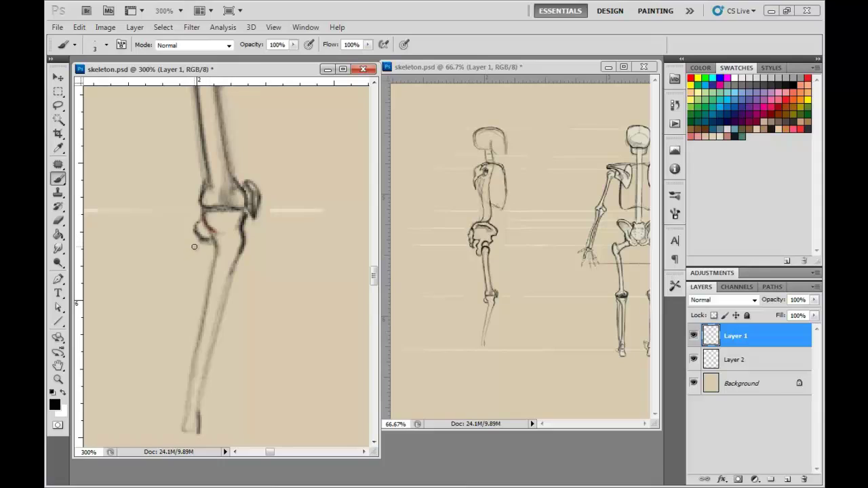The width and height of the screenshot is (868, 488).
Task: Select the Type tool
Action: click(58, 293)
